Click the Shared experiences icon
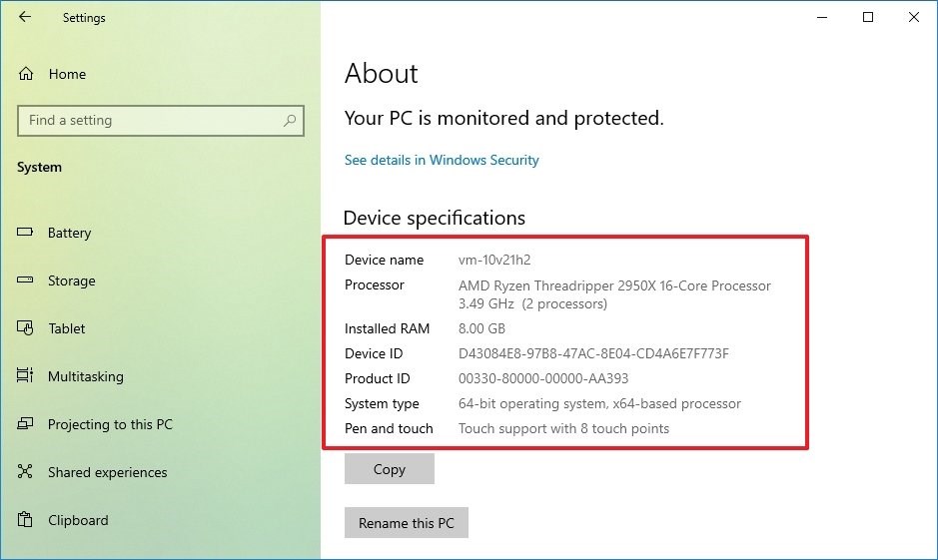Viewport: 938px width, 560px height. 26,472
